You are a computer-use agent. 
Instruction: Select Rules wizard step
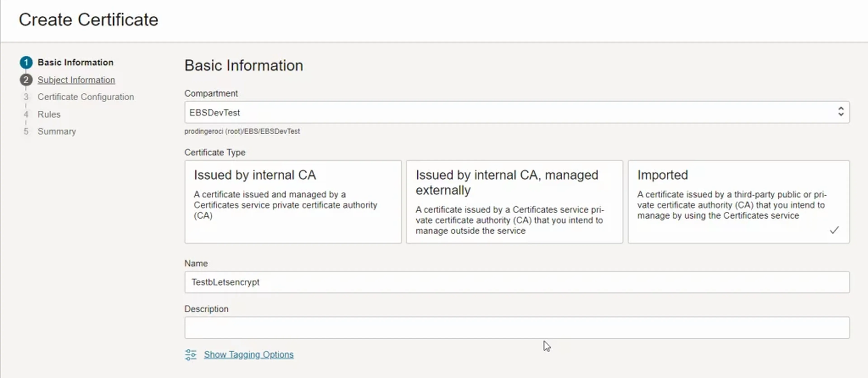[49, 114]
